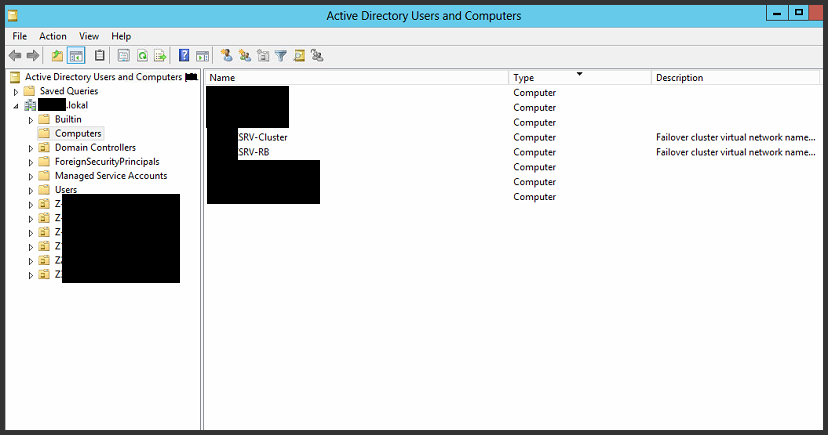Maximize the Active Directory window
The image size is (828, 435).
click(x=798, y=13)
